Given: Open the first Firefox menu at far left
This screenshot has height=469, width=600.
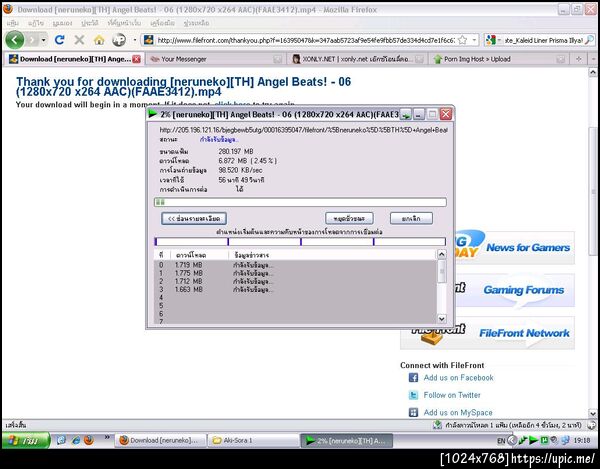Looking at the screenshot, I should click(x=13, y=23).
